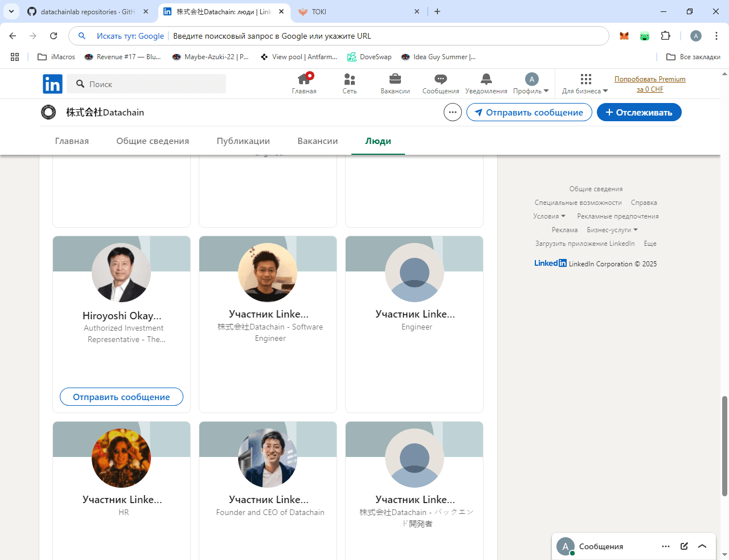Open the iMacros bookmark folder
Image resolution: width=729 pixels, height=560 pixels.
[56, 57]
